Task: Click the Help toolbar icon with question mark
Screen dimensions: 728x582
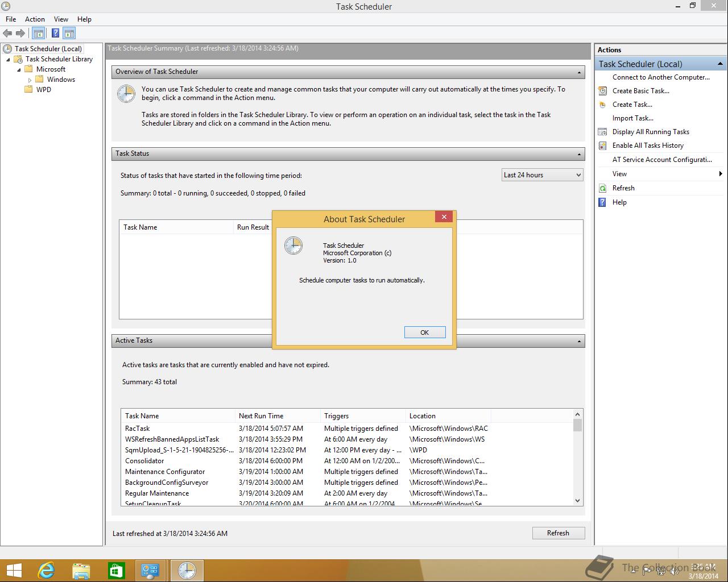Action: pos(55,34)
